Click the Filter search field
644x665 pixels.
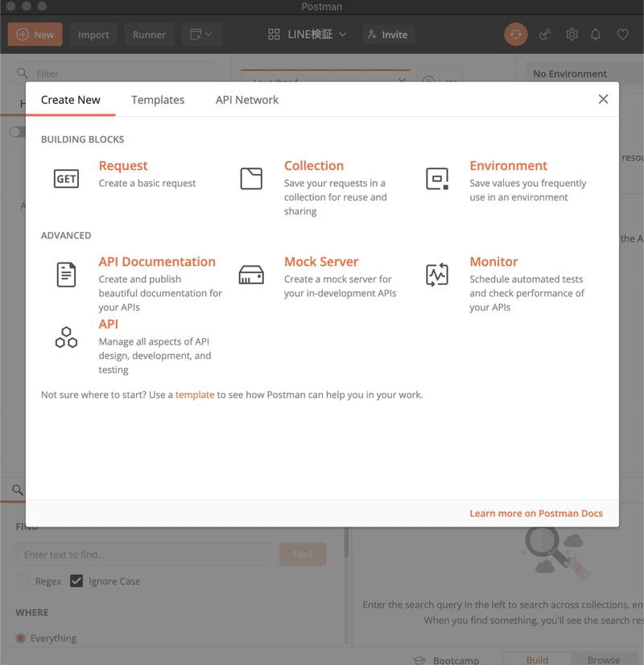point(115,73)
